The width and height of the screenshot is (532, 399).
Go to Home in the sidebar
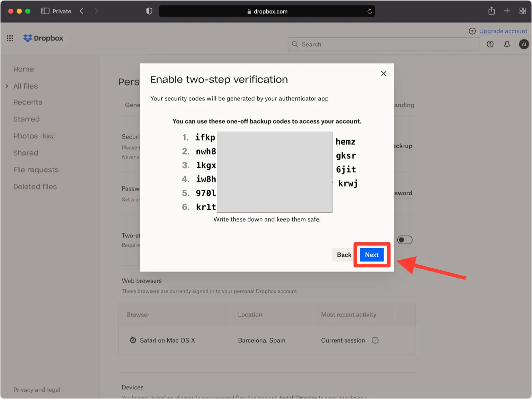pos(24,69)
